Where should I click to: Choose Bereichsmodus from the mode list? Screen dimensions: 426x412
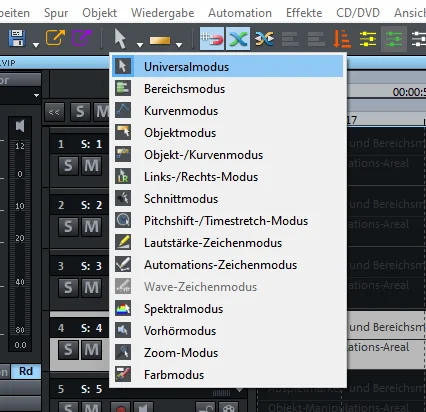228,89
